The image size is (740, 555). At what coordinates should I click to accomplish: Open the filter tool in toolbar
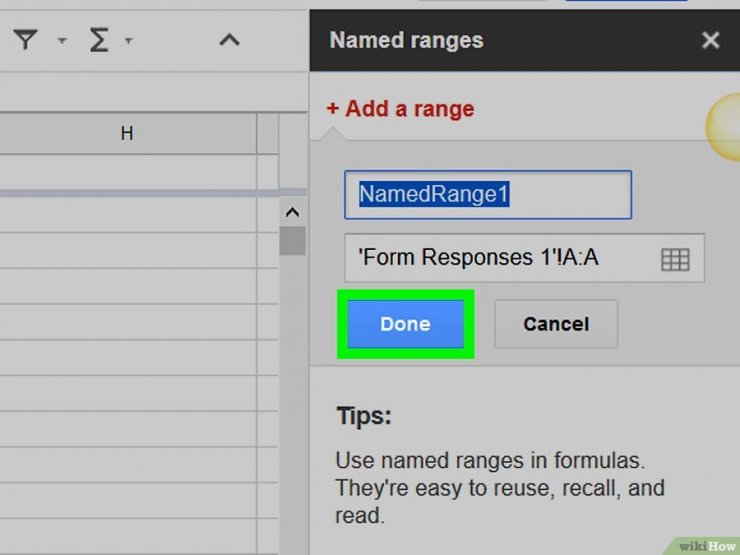[25, 40]
